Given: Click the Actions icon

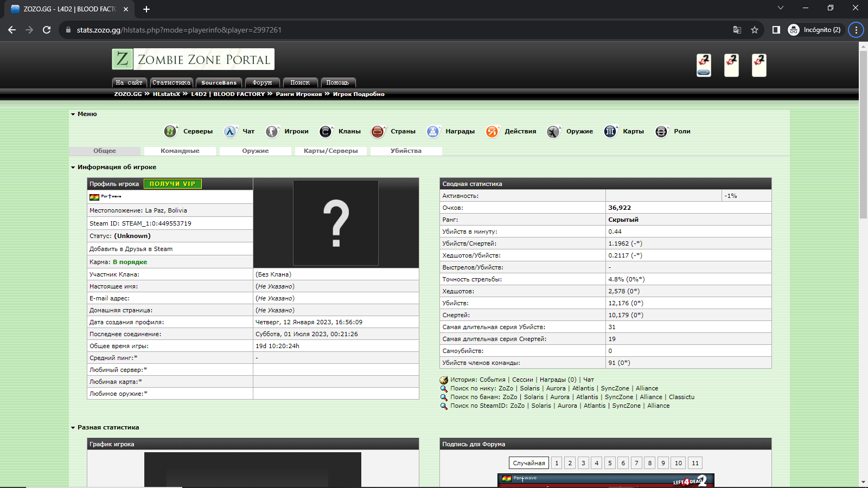Looking at the screenshot, I should (492, 131).
